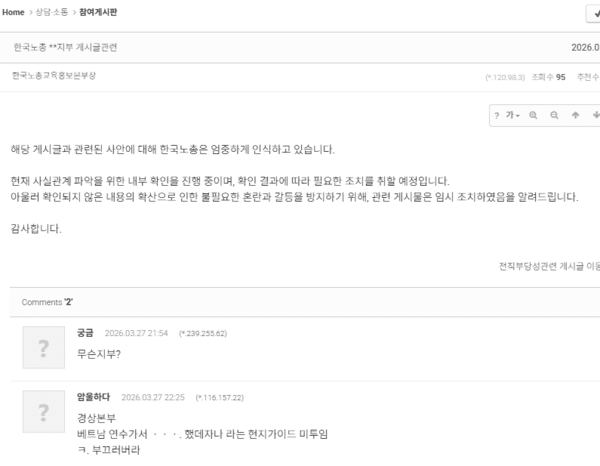Open the 가 font dropdown

512,115
